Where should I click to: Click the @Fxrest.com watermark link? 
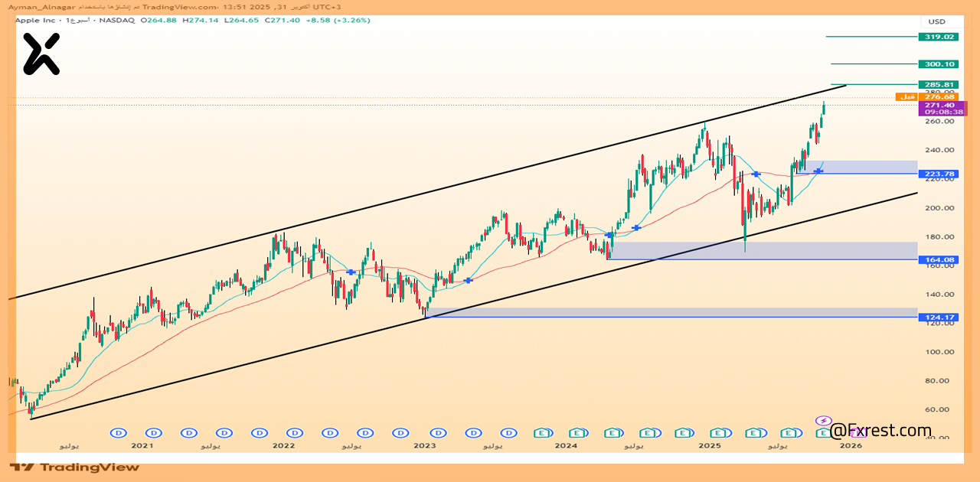pyautogui.click(x=880, y=431)
